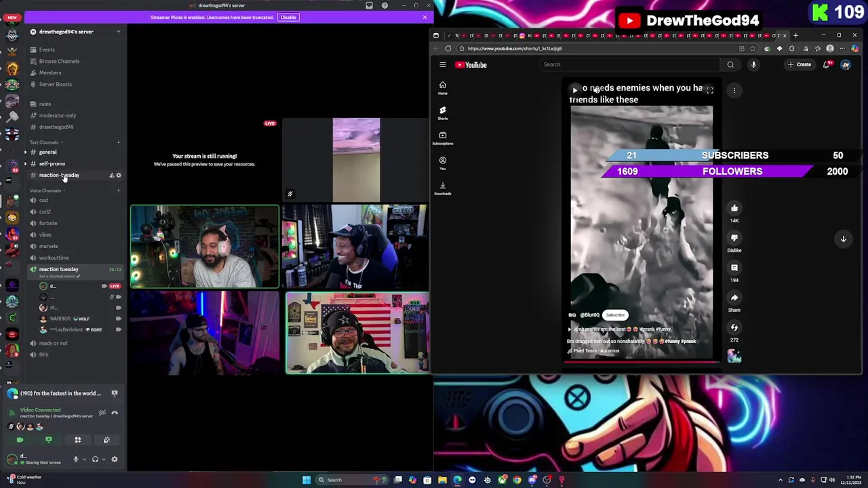Open the reaction-tuesday channel settings gear

point(118,176)
